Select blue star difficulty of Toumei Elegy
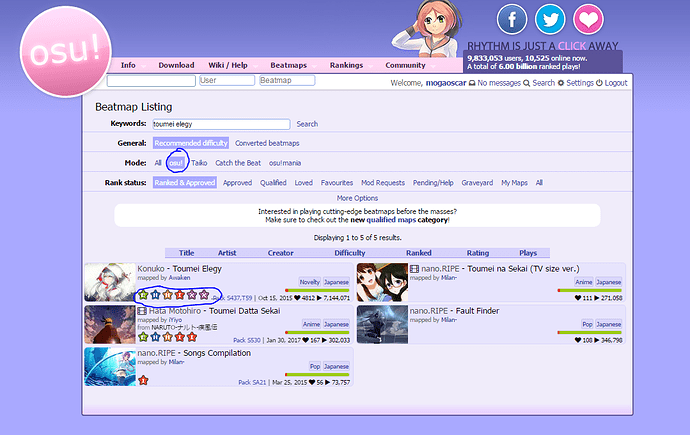Screen dimensions: 690x435 (x=155, y=295)
